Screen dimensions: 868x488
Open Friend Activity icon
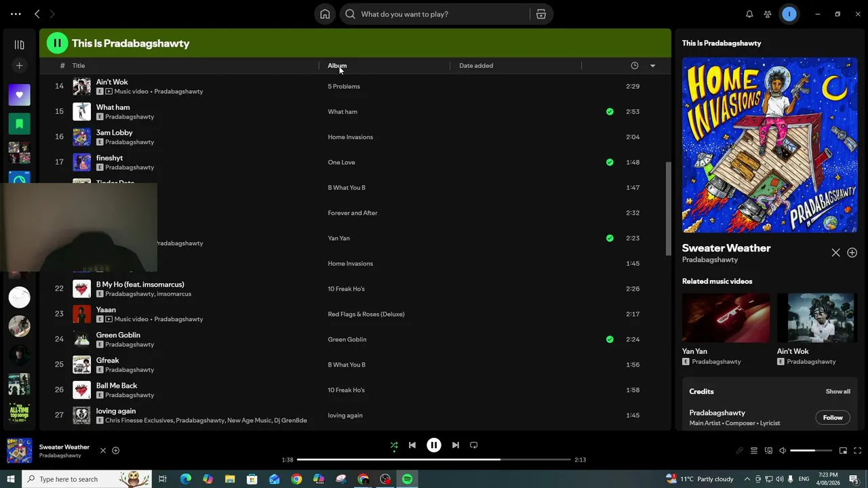point(768,14)
